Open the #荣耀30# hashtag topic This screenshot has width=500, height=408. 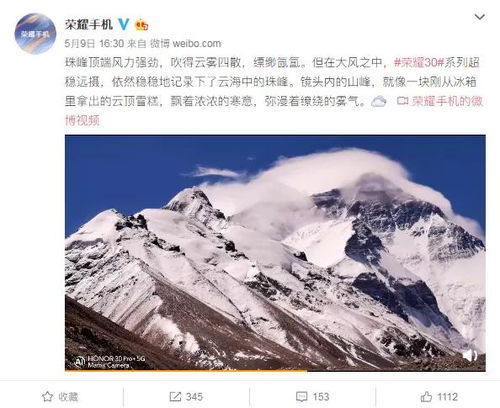click(x=418, y=62)
